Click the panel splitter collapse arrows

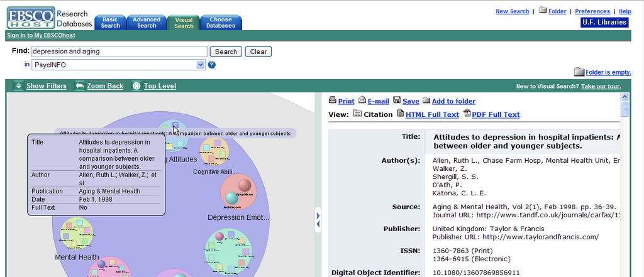click(x=318, y=220)
